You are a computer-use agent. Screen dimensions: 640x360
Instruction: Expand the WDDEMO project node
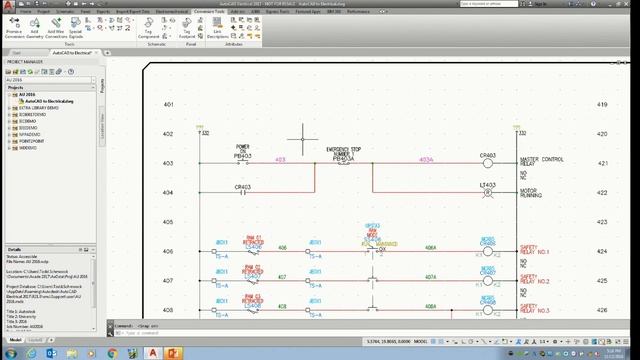(x=9, y=148)
